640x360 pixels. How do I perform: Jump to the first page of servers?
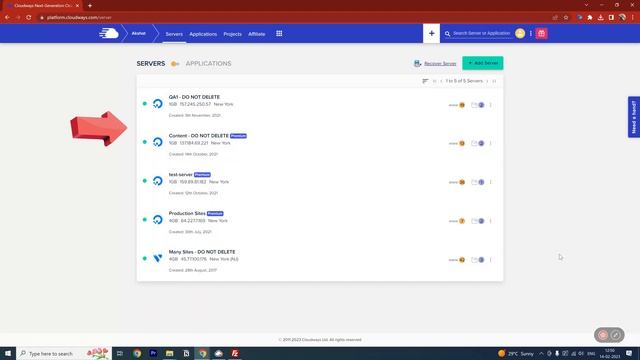pyautogui.click(x=434, y=81)
